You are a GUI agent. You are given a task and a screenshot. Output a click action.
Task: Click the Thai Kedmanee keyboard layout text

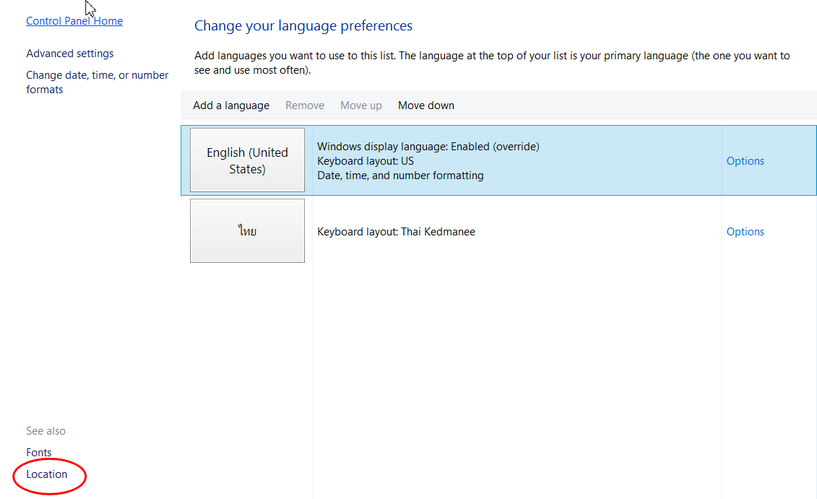pyautogui.click(x=396, y=232)
